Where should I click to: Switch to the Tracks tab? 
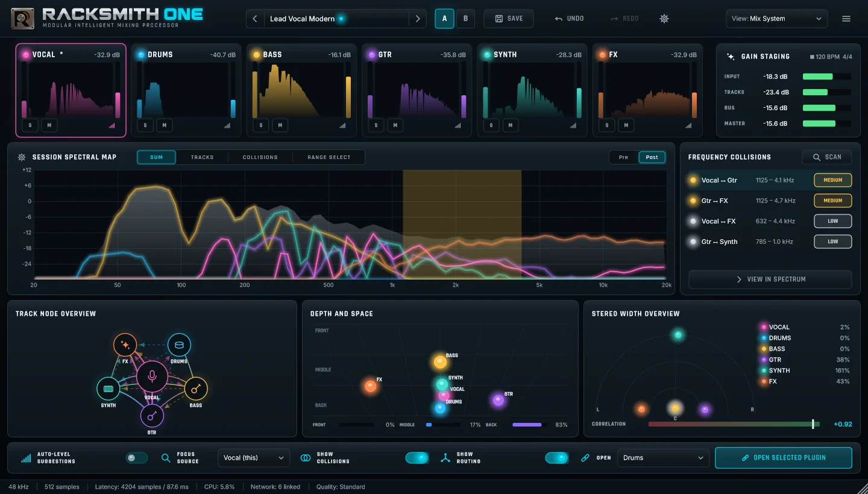coord(202,157)
